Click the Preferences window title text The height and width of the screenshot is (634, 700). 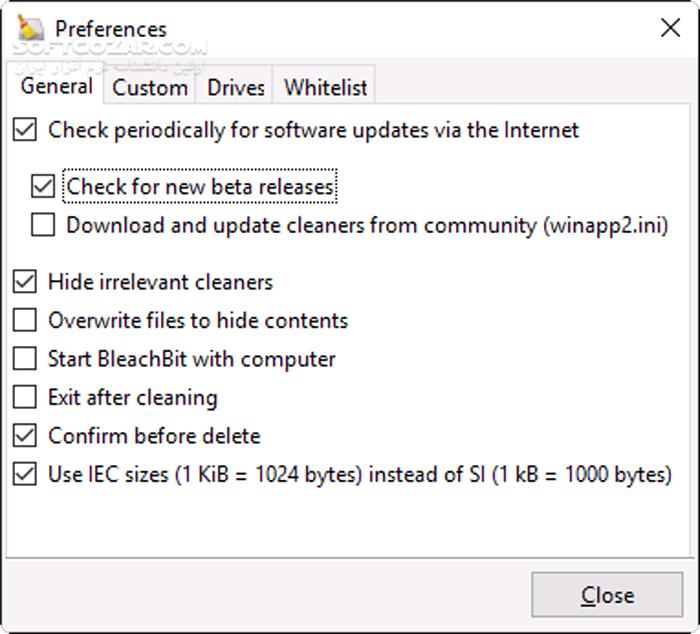(x=111, y=28)
